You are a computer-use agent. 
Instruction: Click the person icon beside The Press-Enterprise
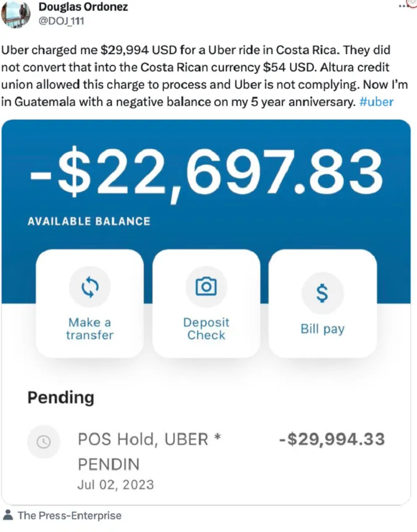pos(8,515)
